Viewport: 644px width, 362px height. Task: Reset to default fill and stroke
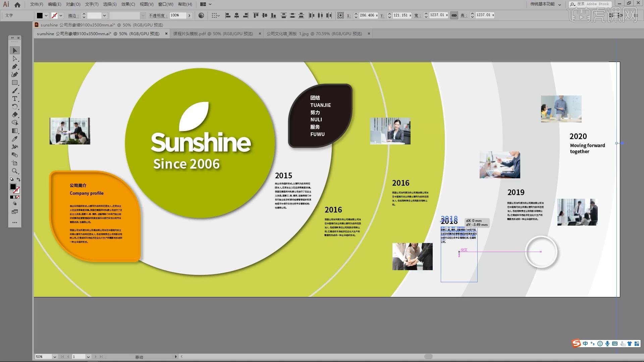tap(12, 180)
